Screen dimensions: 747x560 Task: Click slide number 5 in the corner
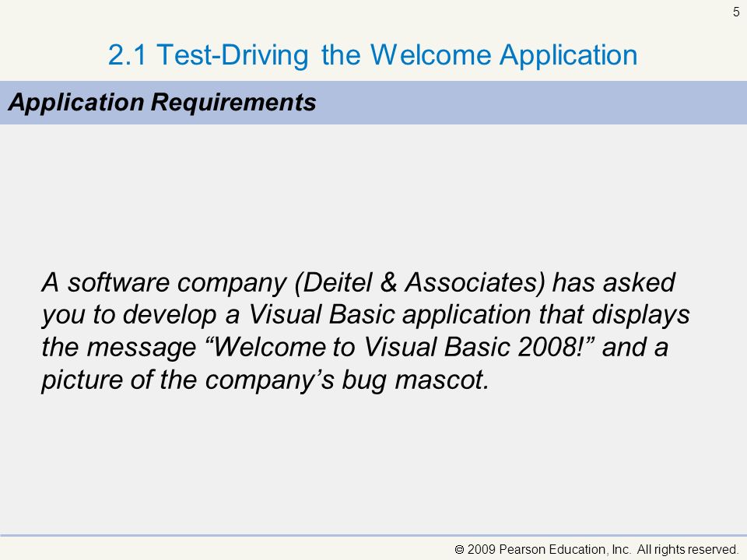pos(736,12)
